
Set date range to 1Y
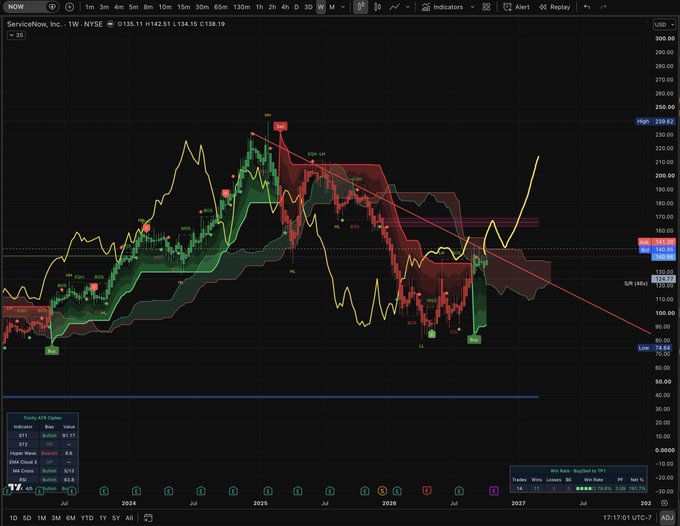[x=103, y=518]
